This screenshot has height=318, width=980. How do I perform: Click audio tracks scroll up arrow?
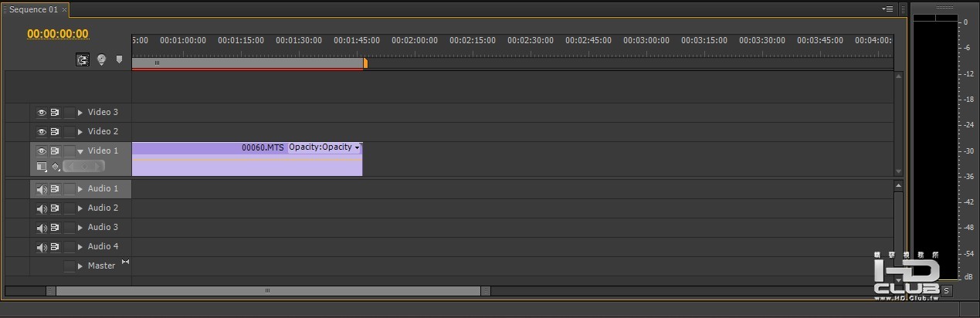(898, 185)
